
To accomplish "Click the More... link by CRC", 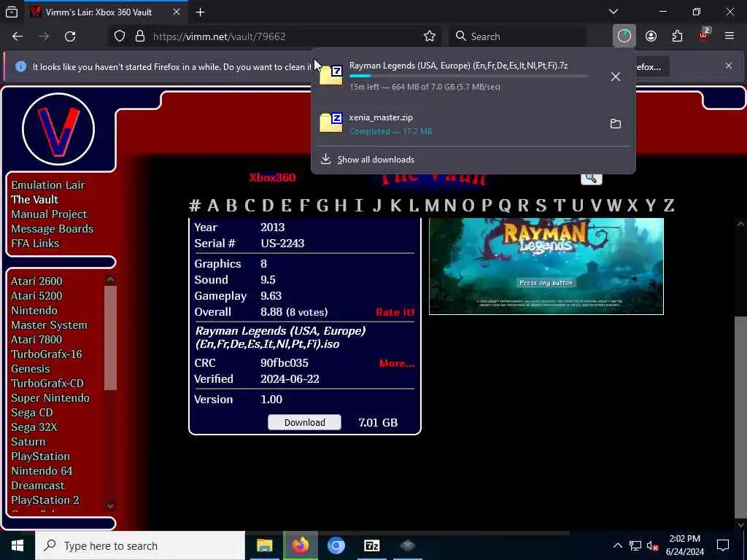I will [397, 363].
